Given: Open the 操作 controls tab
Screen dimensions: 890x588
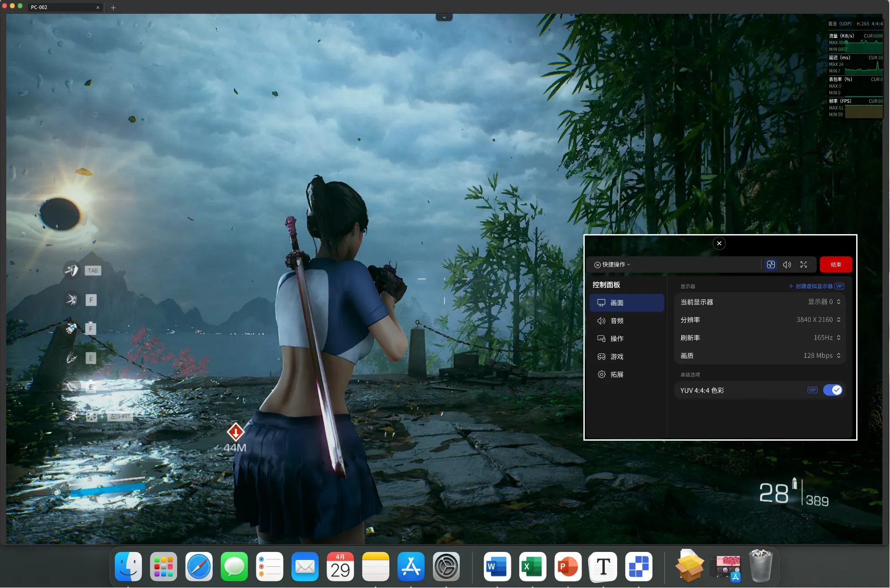Looking at the screenshot, I should tap(627, 339).
